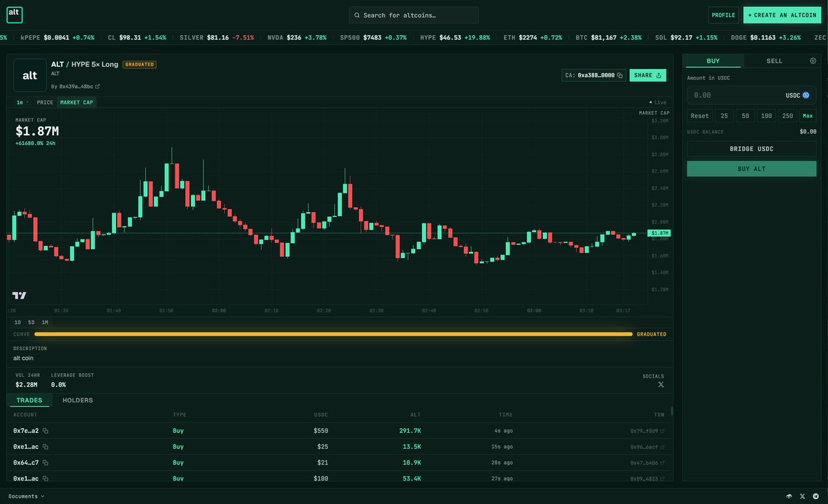Copy account address 0x7e…a2
Screen dimensions: 828x504
(x=46, y=432)
